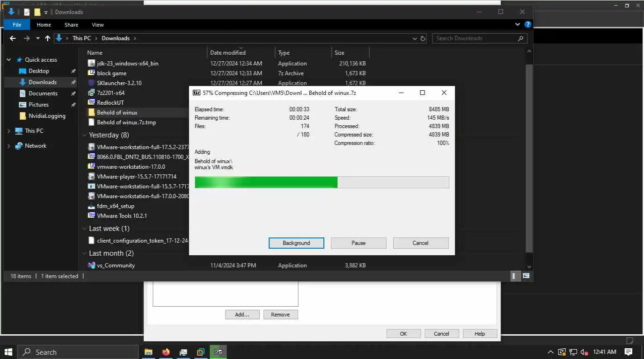Go forward in Explorer navigation
This screenshot has width=644, height=359.
click(27, 38)
